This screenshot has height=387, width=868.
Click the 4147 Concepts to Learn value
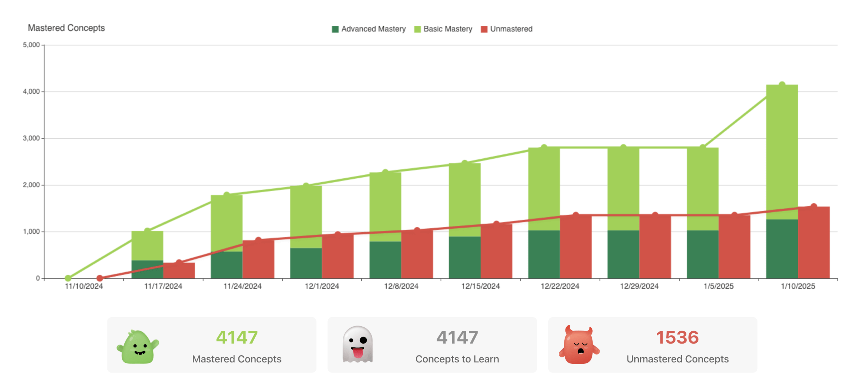(457, 337)
